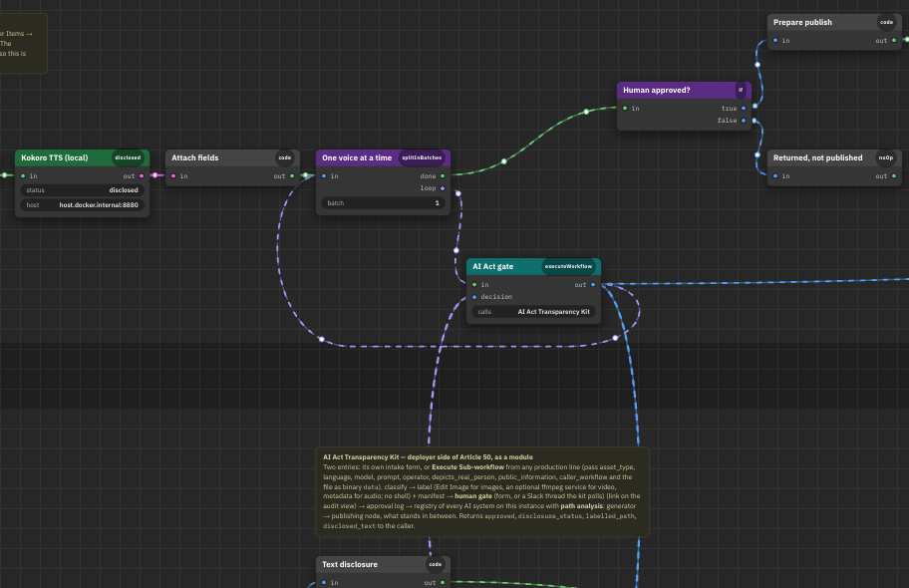This screenshot has width=909, height=588.
Task: Click the 'in' port of Text disclosure
Action: pos(324,582)
